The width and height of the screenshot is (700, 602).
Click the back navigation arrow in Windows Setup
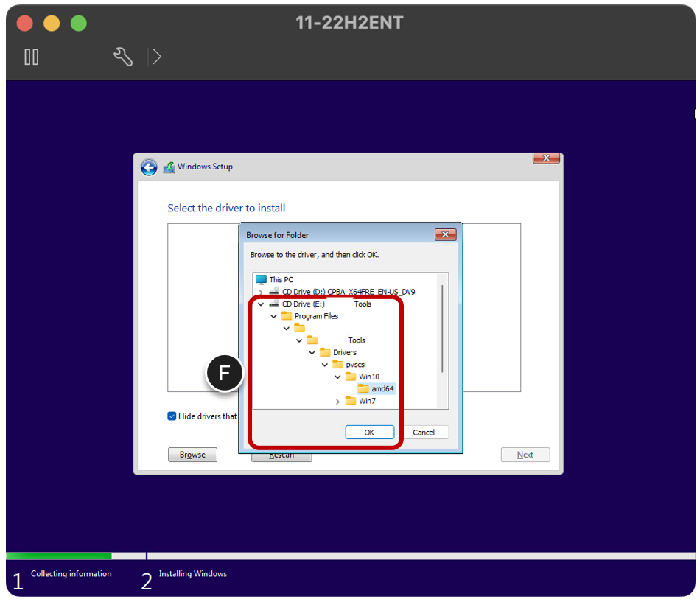coord(149,167)
